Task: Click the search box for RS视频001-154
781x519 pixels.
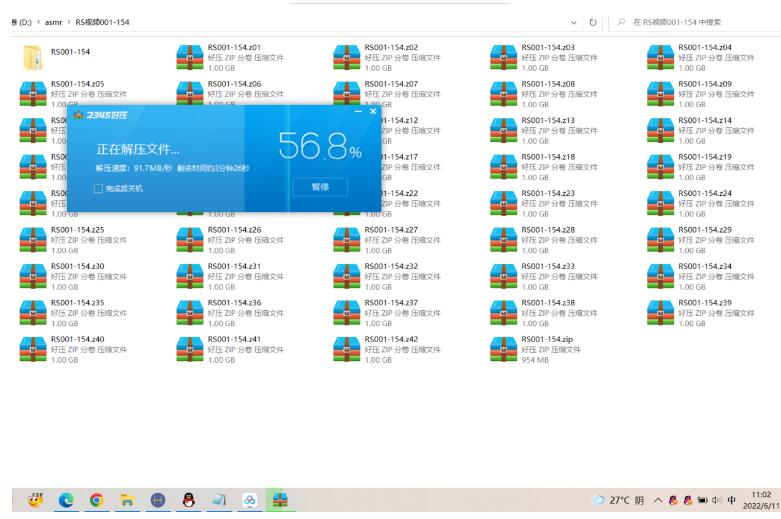Action: point(700,22)
